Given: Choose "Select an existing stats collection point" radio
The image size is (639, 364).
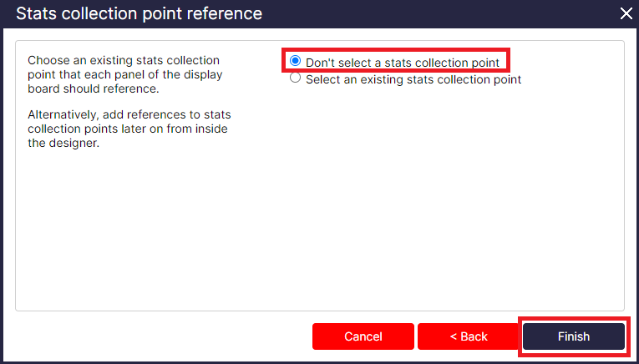Looking at the screenshot, I should pos(295,79).
